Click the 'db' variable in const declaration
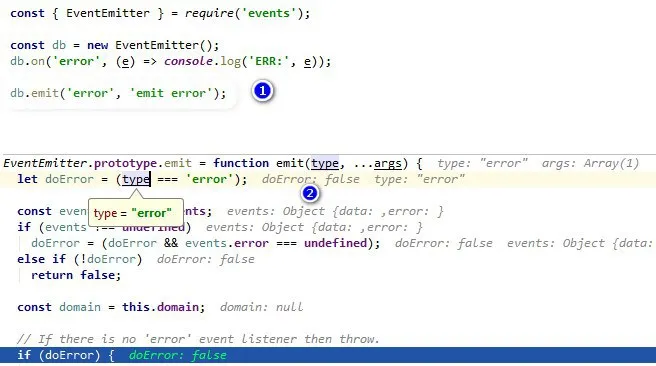 59,45
